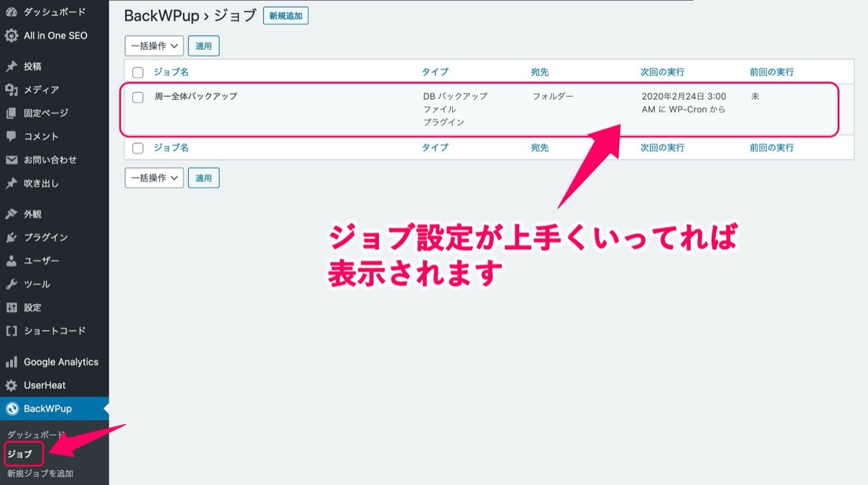868x485 pixels.
Task: Open the top 一括操作 bulk action dropdown
Action: [x=154, y=46]
